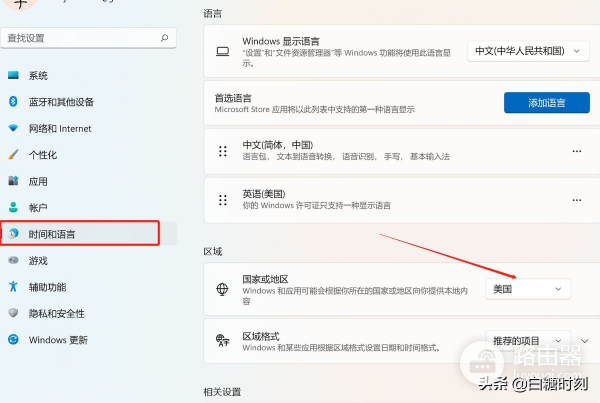Click the Privacy shield icon
Viewport: 600px width, 403px height.
pos(13,313)
